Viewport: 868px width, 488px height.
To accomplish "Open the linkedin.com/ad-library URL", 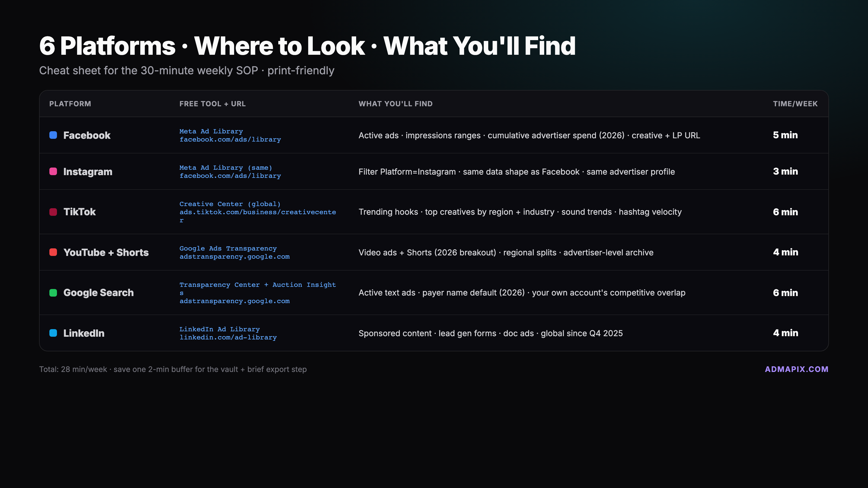I will (228, 338).
